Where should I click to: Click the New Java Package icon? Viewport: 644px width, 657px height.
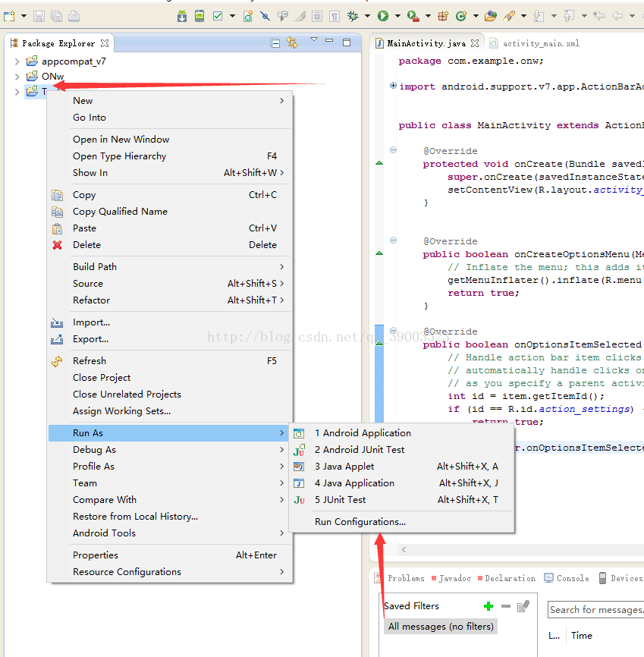(x=443, y=17)
